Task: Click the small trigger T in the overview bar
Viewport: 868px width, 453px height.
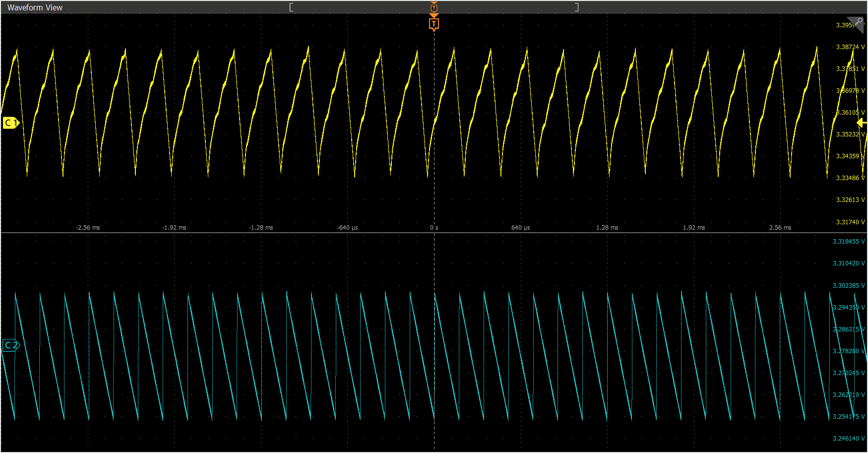Action: click(x=434, y=8)
